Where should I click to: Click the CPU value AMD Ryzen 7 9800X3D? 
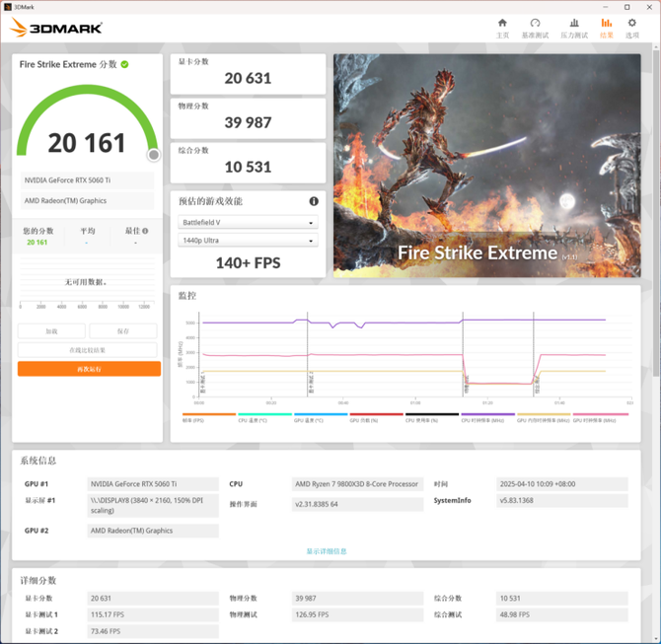357,484
